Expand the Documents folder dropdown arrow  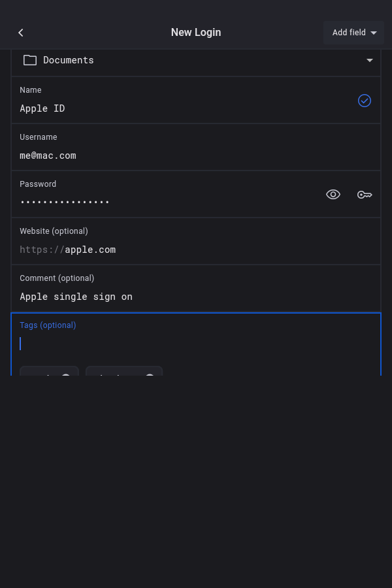(370, 60)
